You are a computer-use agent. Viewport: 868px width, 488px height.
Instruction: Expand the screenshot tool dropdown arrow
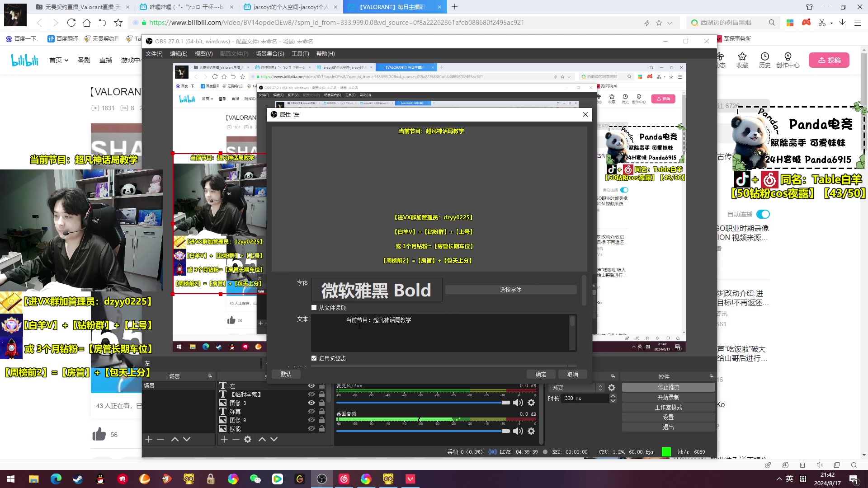point(831,23)
